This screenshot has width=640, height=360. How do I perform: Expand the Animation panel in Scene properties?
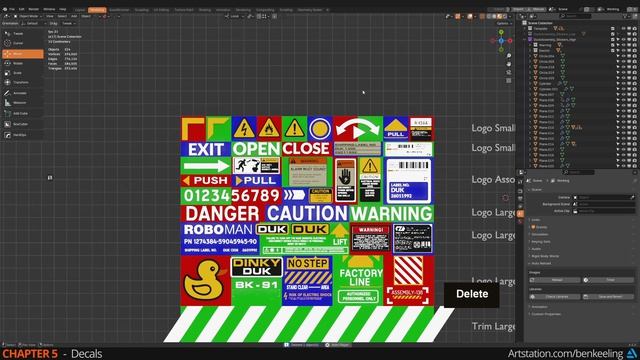(x=540, y=307)
